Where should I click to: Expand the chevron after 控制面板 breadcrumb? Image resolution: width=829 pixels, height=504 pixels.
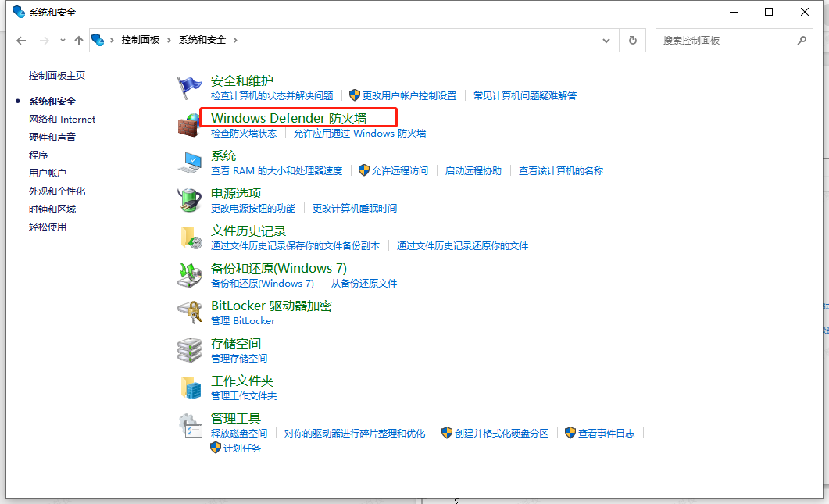170,40
